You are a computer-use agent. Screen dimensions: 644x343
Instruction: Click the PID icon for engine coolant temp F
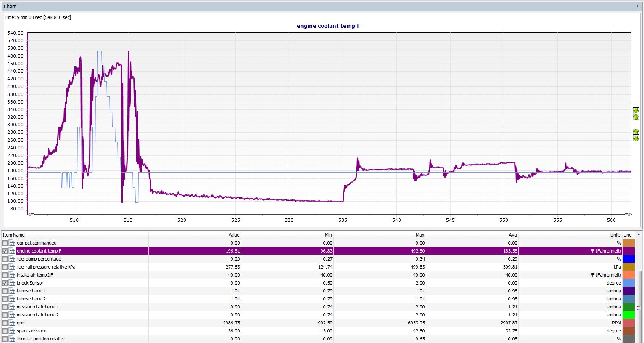tap(12, 251)
